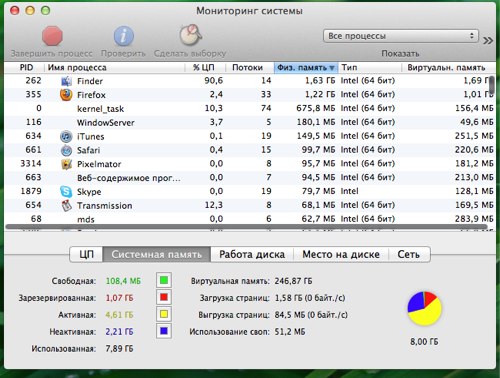Switch to the Работа диска tab
Image resolution: width=500 pixels, height=378 pixels.
pos(252,254)
